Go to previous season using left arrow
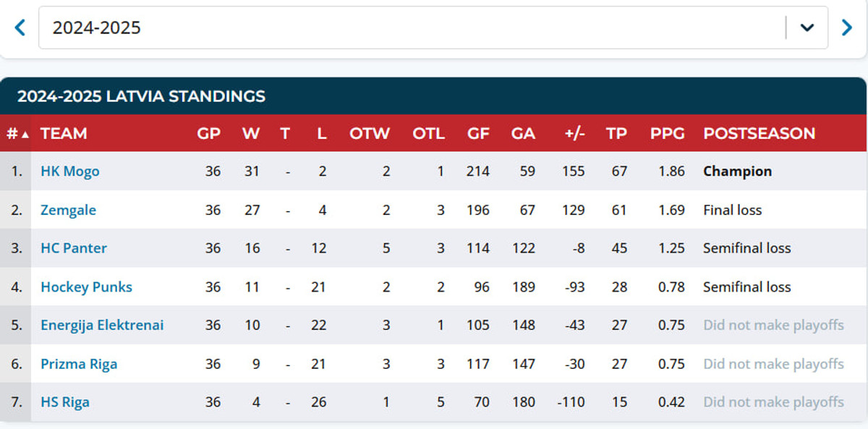 pos(20,27)
